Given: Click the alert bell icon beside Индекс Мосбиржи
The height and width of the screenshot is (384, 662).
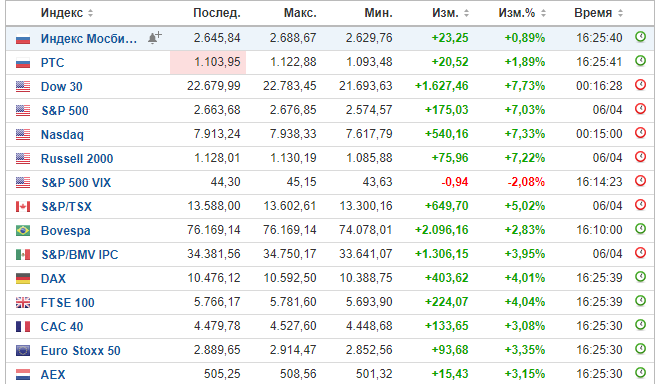Looking at the screenshot, I should (155, 38).
